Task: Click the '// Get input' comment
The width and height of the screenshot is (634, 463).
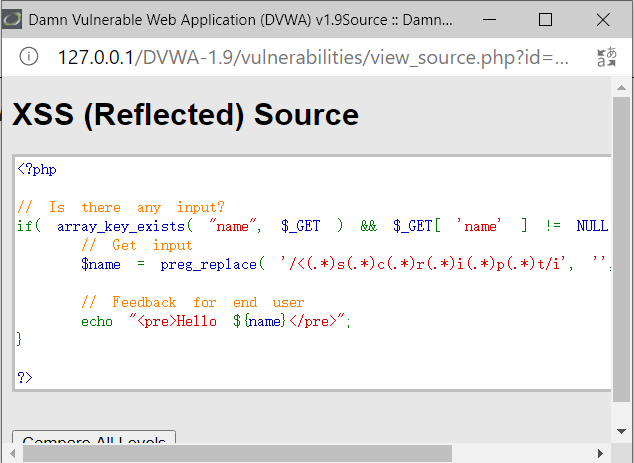Action: (137, 245)
